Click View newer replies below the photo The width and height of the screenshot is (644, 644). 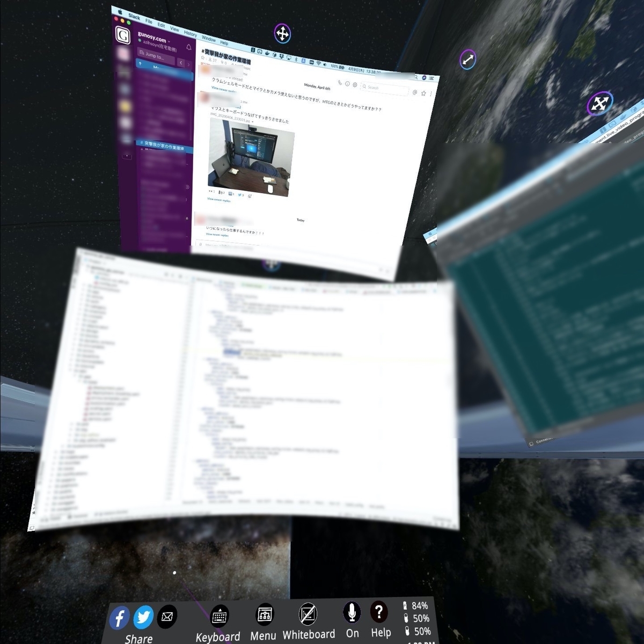click(219, 200)
